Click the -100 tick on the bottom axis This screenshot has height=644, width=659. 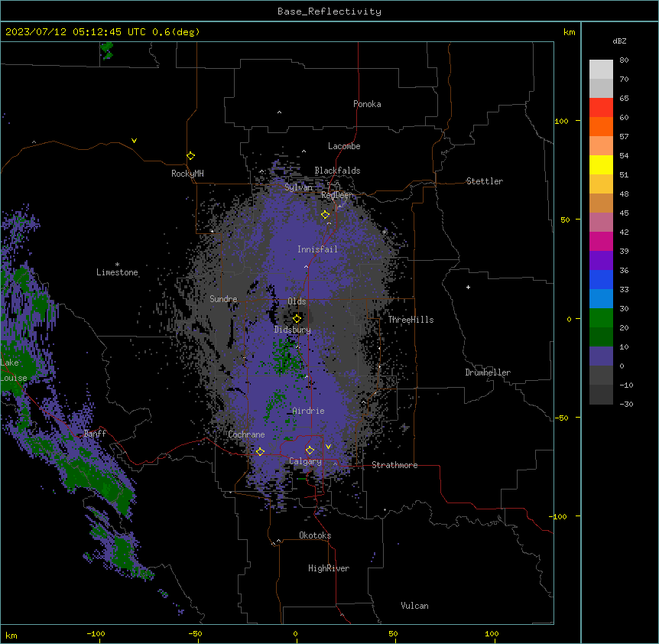(96, 633)
